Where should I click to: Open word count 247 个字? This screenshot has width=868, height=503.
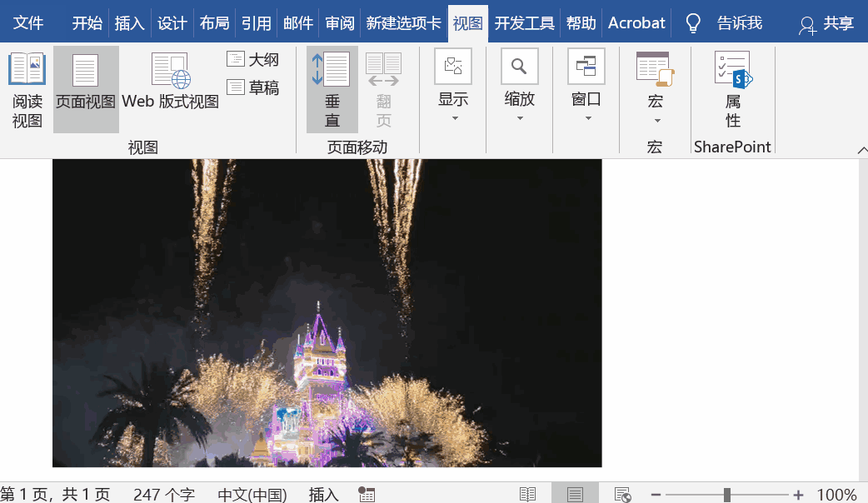(x=164, y=494)
